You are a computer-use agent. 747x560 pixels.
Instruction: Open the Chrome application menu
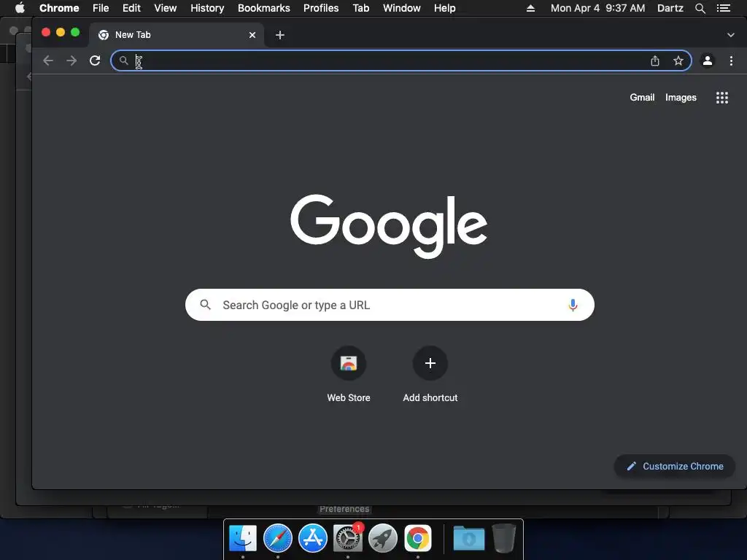(59, 8)
